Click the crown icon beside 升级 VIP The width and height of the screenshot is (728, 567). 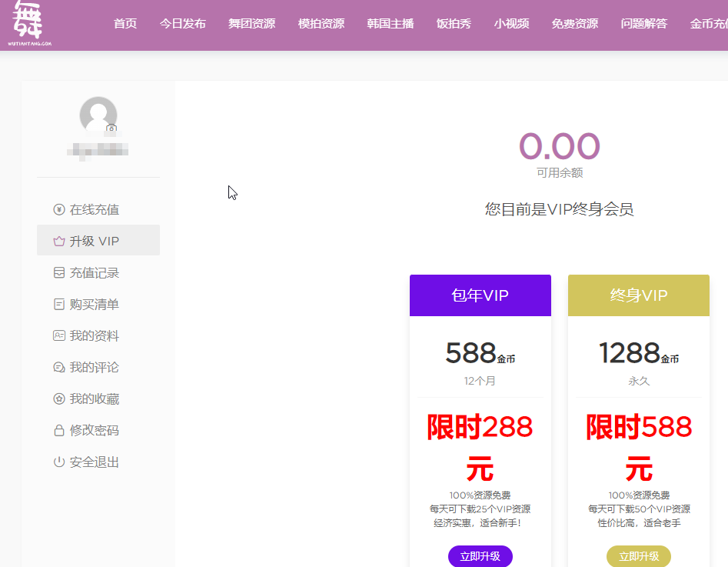pos(59,242)
